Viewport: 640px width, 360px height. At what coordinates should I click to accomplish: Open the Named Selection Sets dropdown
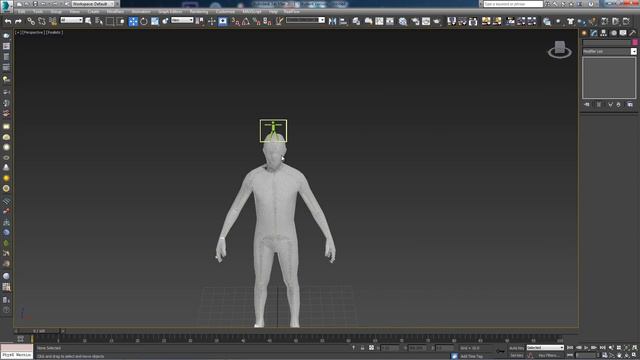(305, 20)
